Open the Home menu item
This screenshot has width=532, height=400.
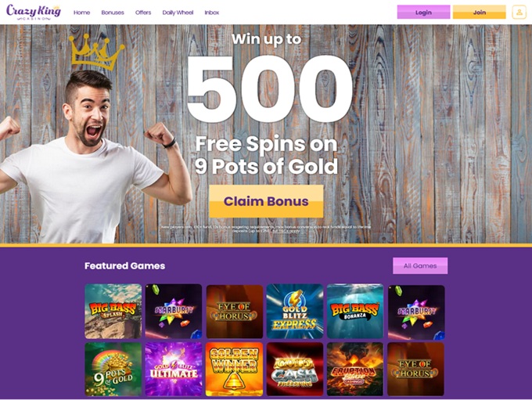click(x=82, y=13)
